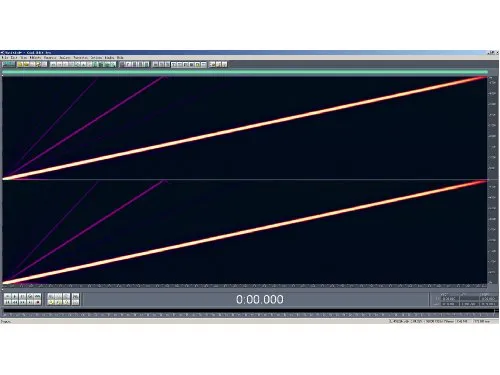Image resolution: width=500 pixels, height=375 pixels.
Task: Click the vertical zoom in button
Action: point(76,296)
